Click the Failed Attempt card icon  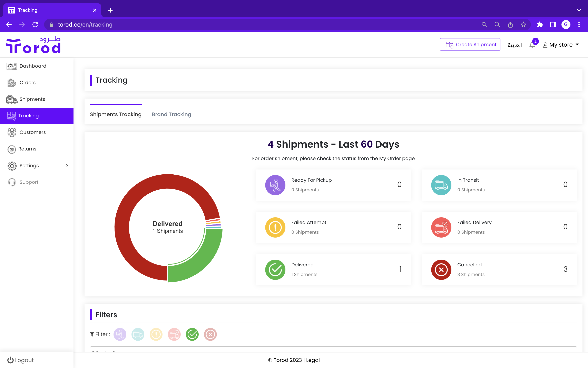(275, 227)
